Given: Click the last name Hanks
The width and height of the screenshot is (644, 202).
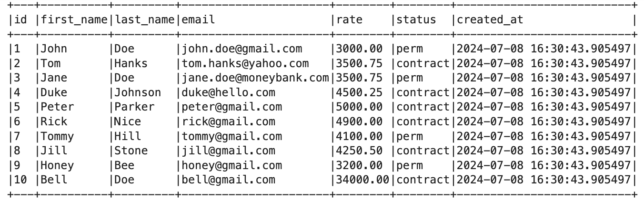Looking at the screenshot, I should point(131,63).
